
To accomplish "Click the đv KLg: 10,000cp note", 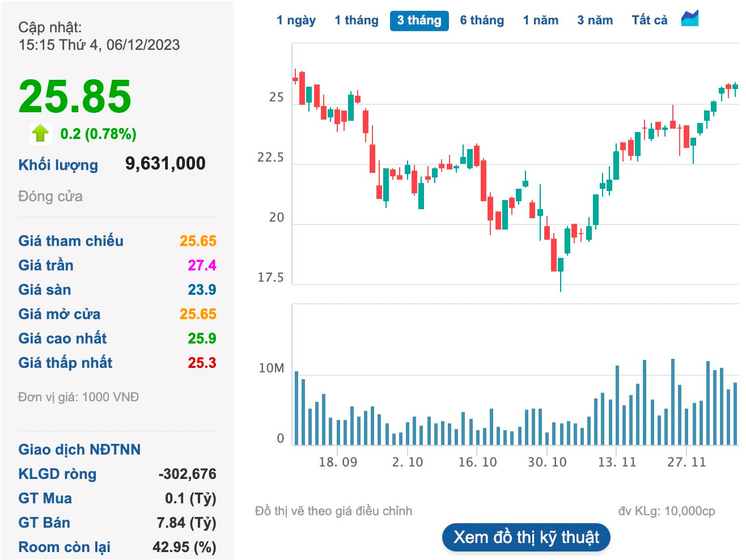I will [667, 511].
